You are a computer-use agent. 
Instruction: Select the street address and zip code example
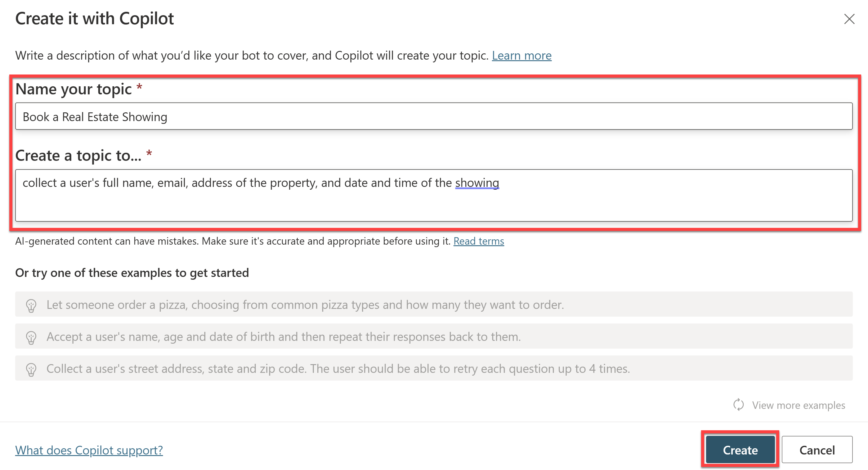[x=434, y=368]
